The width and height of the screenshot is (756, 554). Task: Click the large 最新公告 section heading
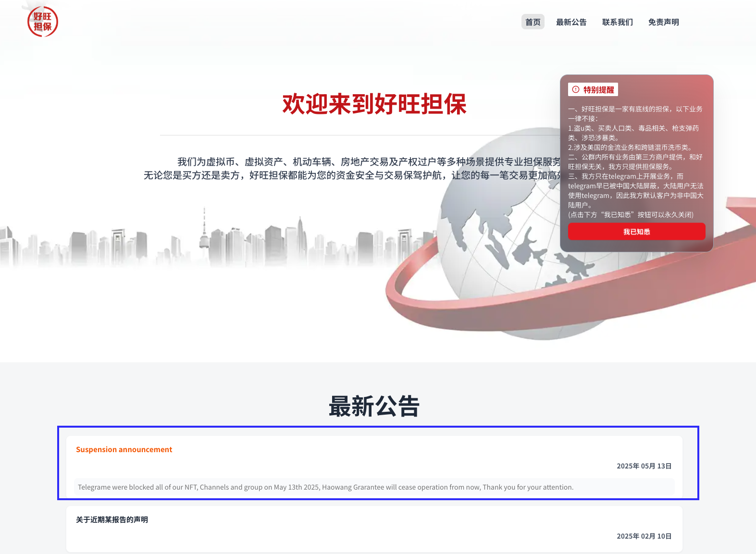click(x=374, y=406)
